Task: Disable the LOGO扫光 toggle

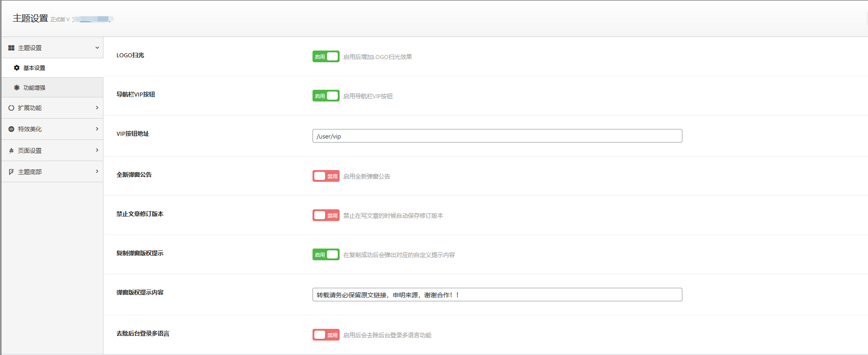Action: 326,56
